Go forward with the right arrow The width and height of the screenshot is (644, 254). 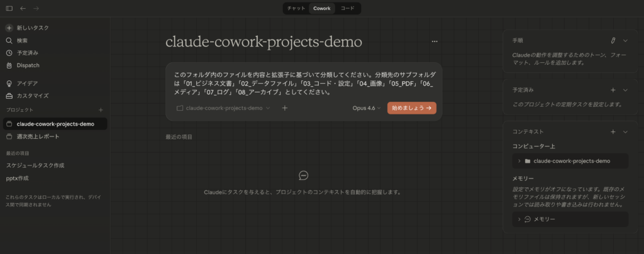[36, 8]
